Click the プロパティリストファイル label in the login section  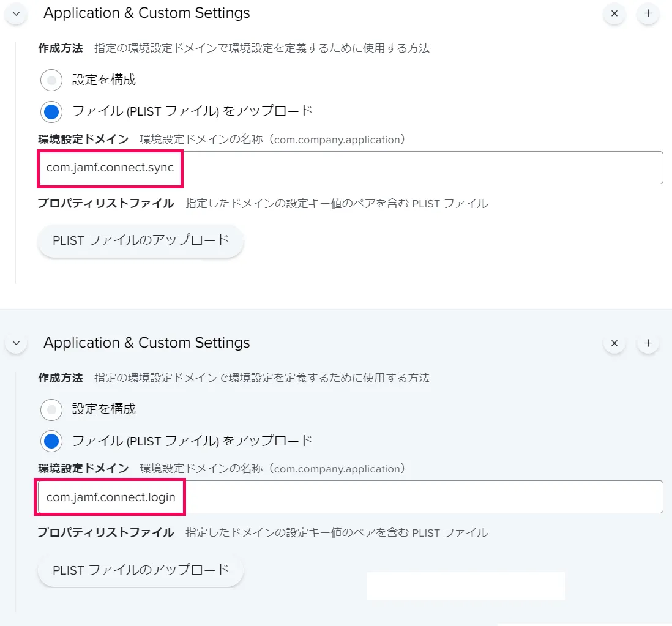pos(106,532)
